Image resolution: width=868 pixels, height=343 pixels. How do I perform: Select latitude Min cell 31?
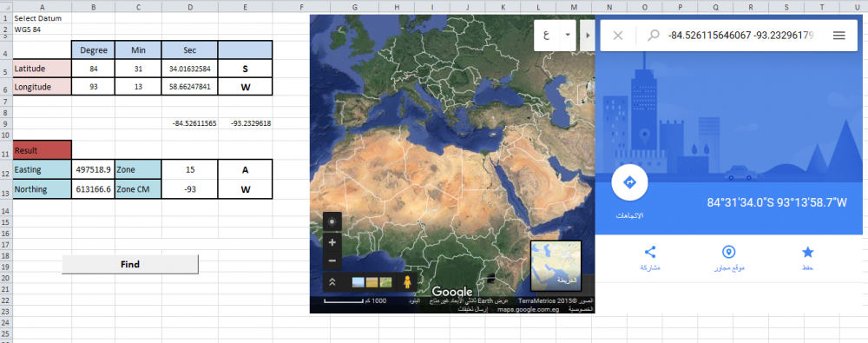[138, 69]
